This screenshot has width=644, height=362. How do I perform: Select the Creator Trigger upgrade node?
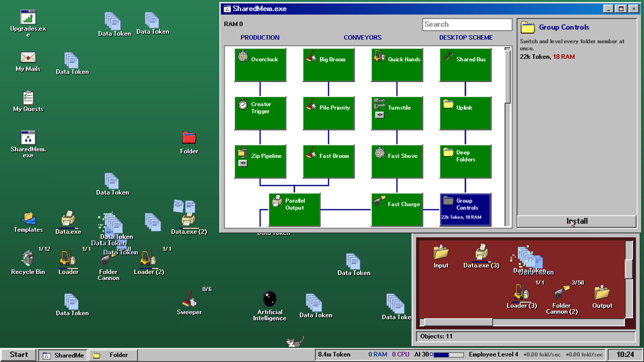260,113
